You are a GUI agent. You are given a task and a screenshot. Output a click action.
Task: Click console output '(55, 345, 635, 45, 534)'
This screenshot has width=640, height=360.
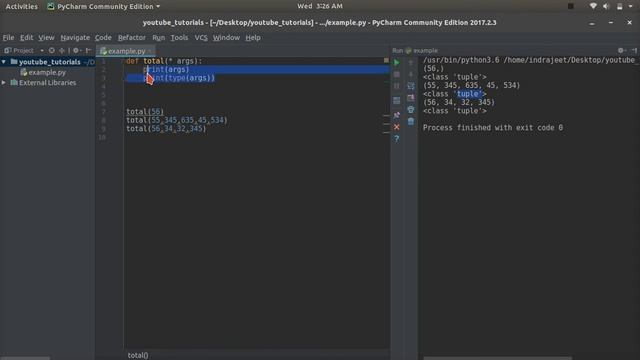[471, 85]
